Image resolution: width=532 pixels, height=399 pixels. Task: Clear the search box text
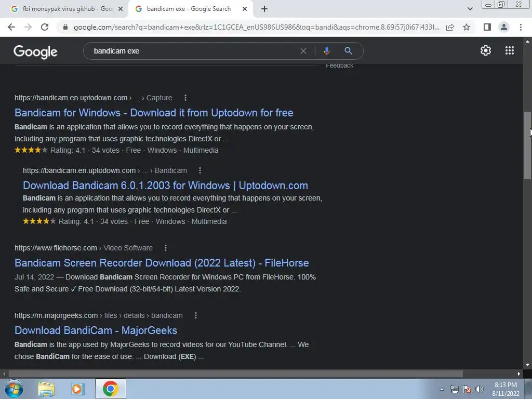[303, 51]
